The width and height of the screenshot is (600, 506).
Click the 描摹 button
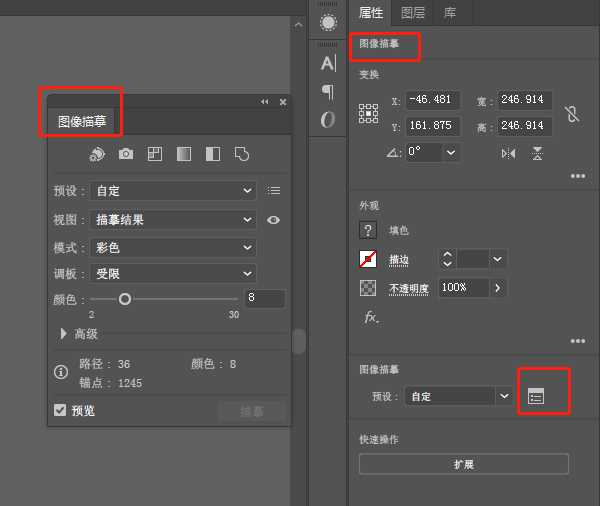(x=252, y=411)
